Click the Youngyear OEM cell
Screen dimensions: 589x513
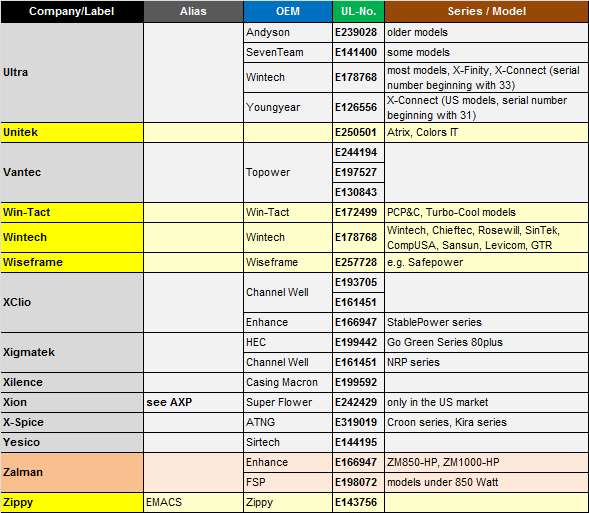288,107
